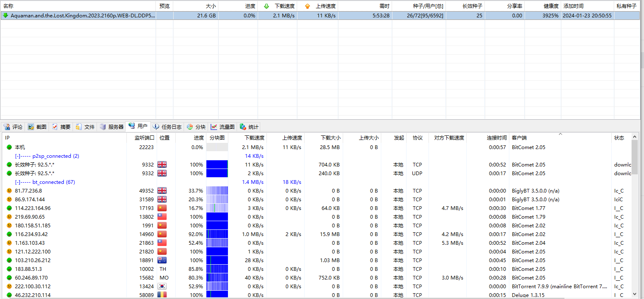The width and height of the screenshot is (644, 299).
Task: Click the block map bar for peer 60.246.89.170
Action: pyautogui.click(x=217, y=278)
